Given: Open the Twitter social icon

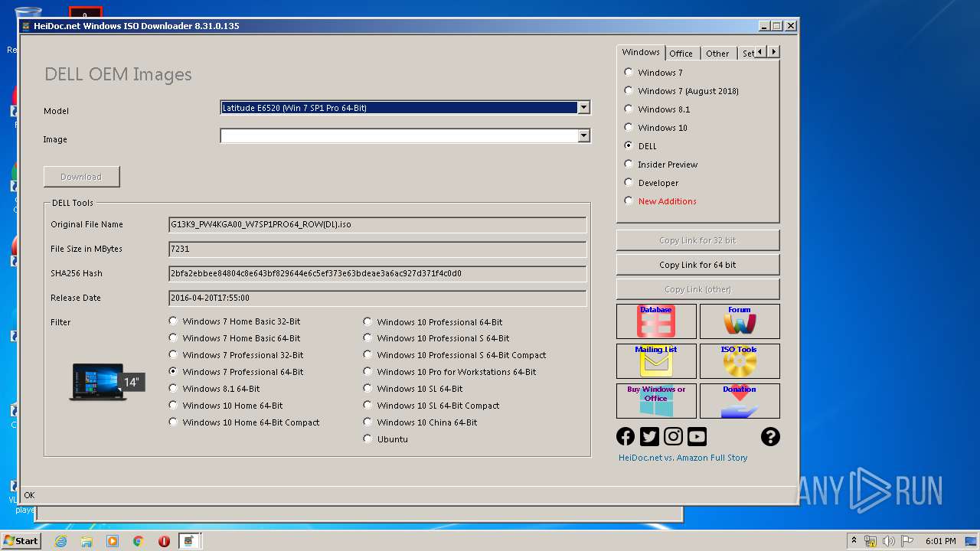Looking at the screenshot, I should pos(649,436).
